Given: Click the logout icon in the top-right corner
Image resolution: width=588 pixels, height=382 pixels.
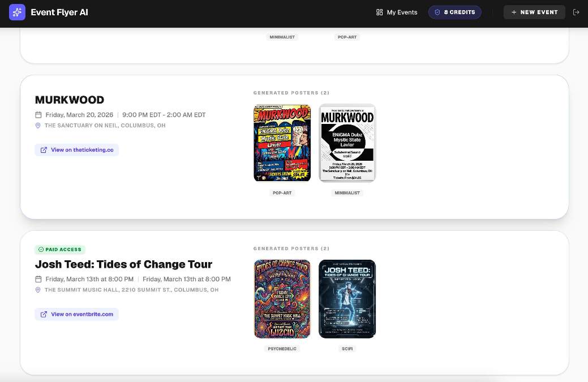Looking at the screenshot, I should click(577, 12).
